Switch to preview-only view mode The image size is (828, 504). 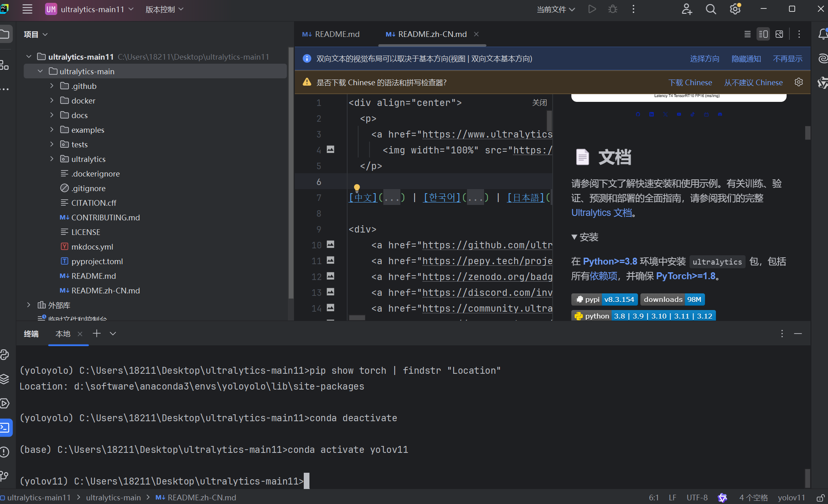pyautogui.click(x=779, y=34)
